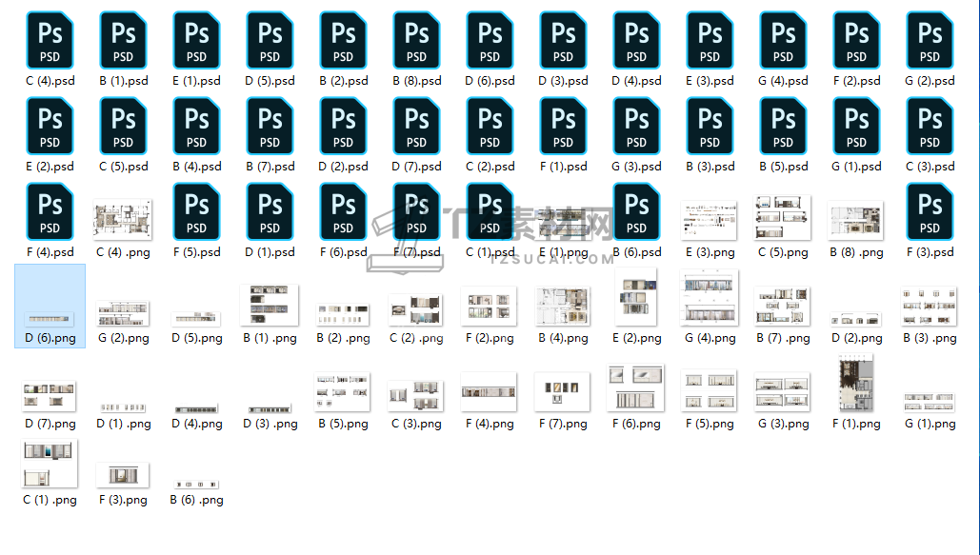
Task: Select the B (3) .png thumbnail
Action: click(929, 307)
